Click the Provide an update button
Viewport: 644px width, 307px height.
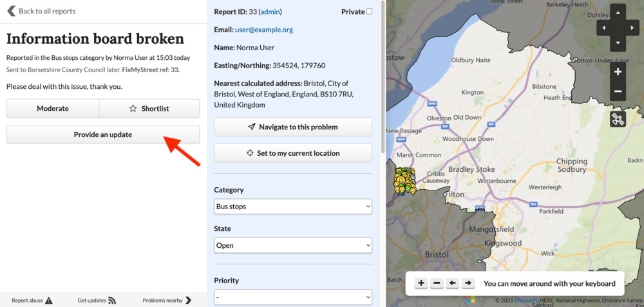point(103,135)
